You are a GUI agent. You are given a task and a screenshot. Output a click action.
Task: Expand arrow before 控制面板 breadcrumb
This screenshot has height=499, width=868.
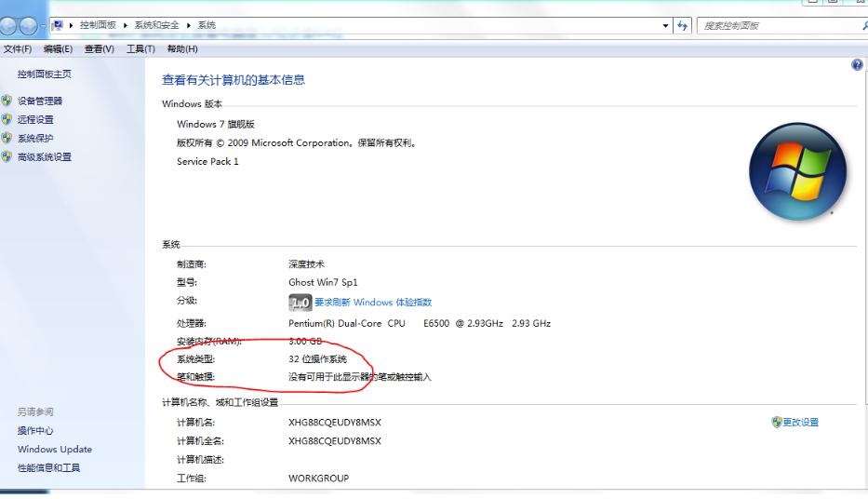72,25
